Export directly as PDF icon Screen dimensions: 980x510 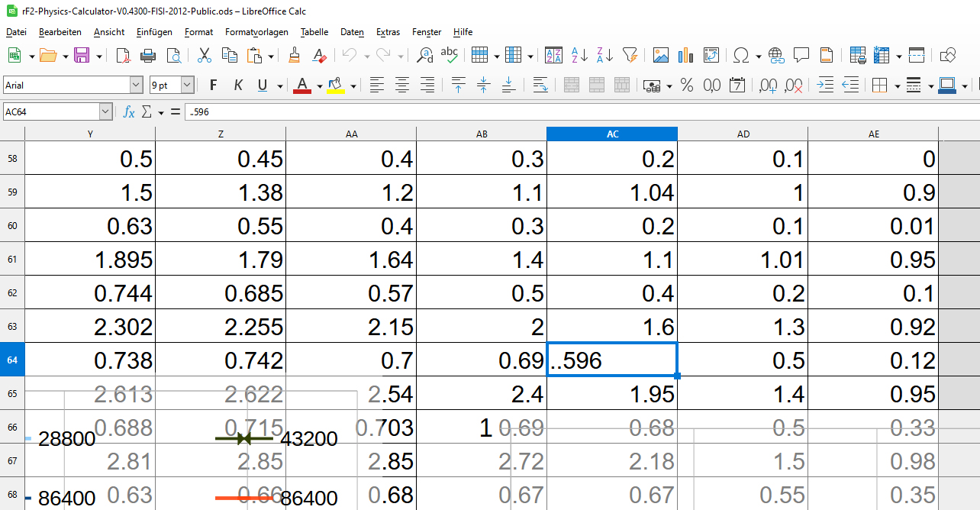(123, 55)
